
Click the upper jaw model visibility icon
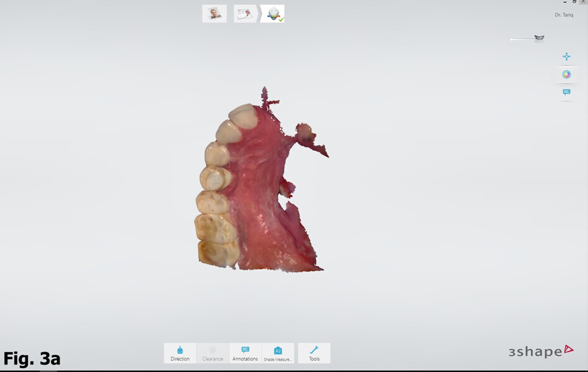point(539,38)
